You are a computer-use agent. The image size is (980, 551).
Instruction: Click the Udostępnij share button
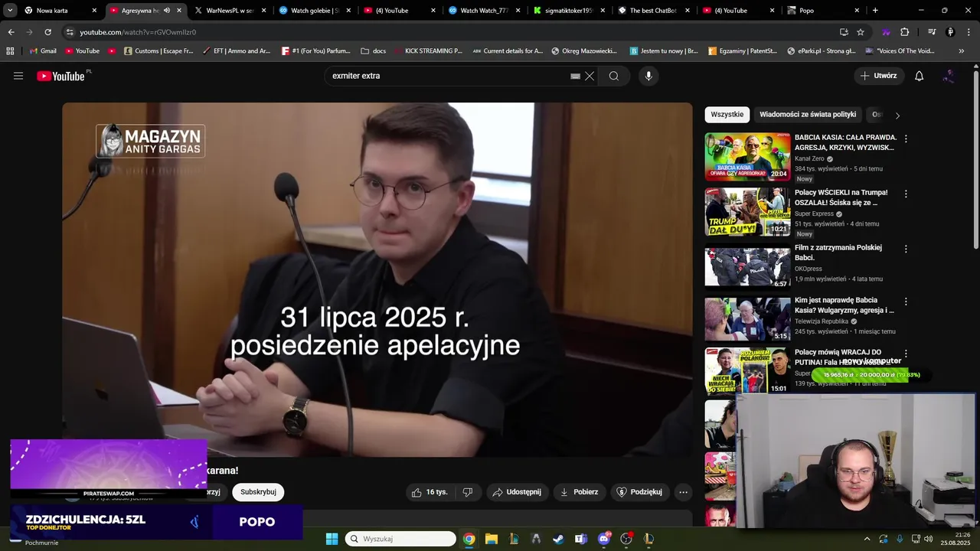click(x=517, y=492)
